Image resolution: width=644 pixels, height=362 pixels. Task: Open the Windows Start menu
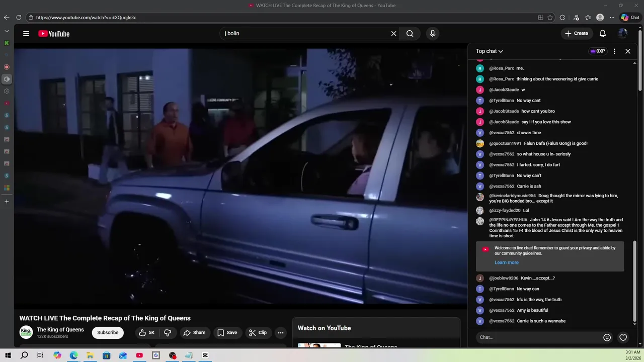pos(8,355)
